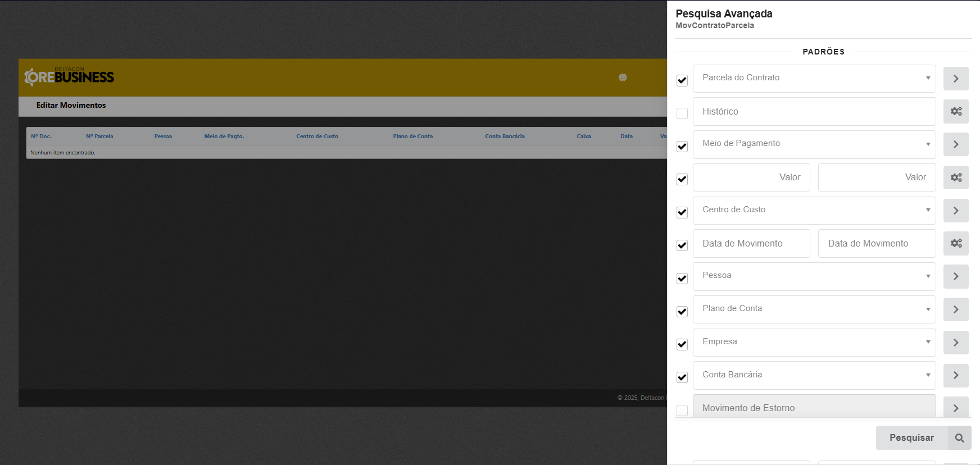Click the magnifier search icon

click(959, 438)
